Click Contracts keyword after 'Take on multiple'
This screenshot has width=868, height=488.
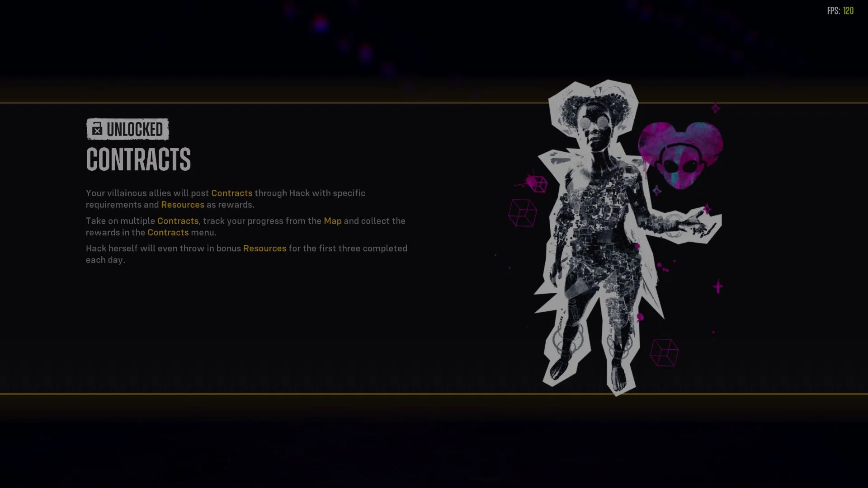178,221
